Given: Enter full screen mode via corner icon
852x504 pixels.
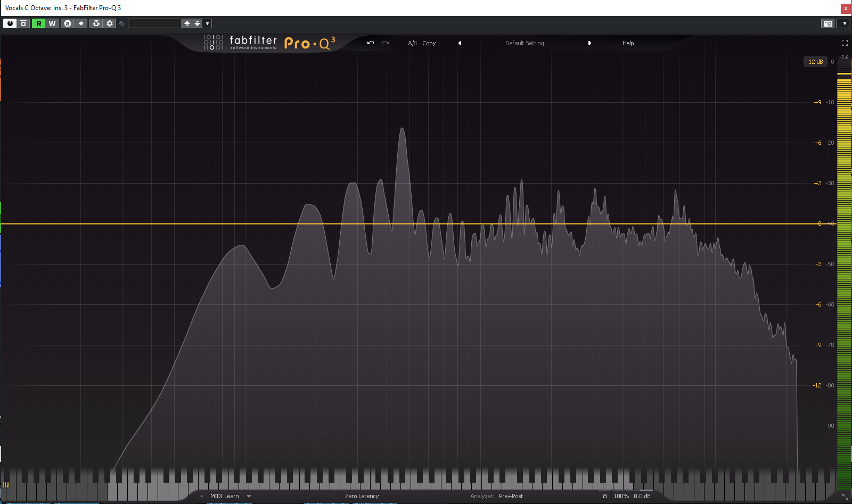Looking at the screenshot, I should (845, 43).
